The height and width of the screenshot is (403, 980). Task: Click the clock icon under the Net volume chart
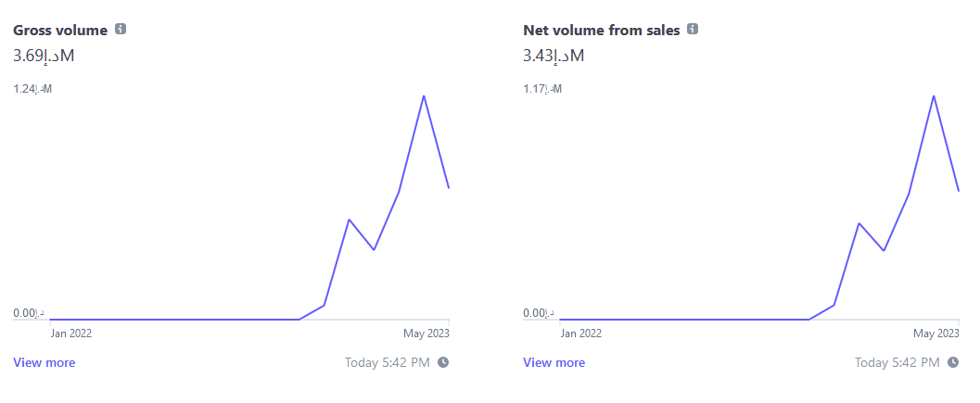coord(953,362)
